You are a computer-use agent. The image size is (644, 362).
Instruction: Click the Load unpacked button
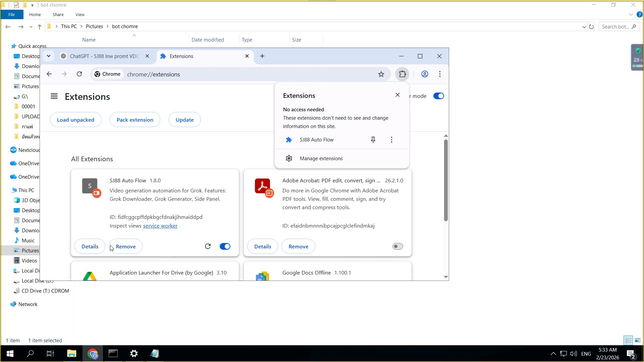[75, 120]
